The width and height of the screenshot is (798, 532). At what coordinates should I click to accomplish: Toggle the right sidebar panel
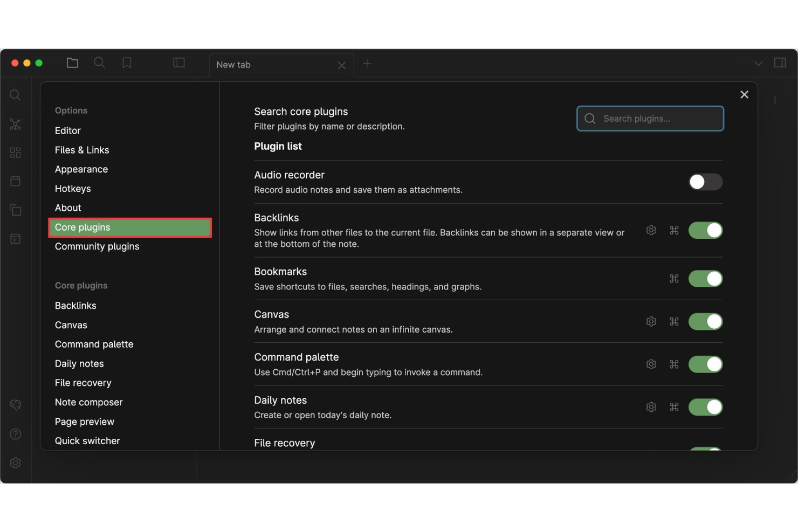tap(780, 63)
